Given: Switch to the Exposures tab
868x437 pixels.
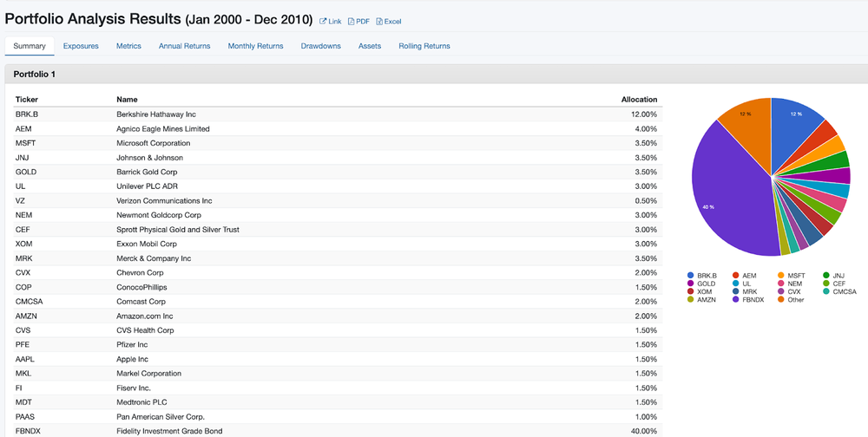Looking at the screenshot, I should 81,46.
